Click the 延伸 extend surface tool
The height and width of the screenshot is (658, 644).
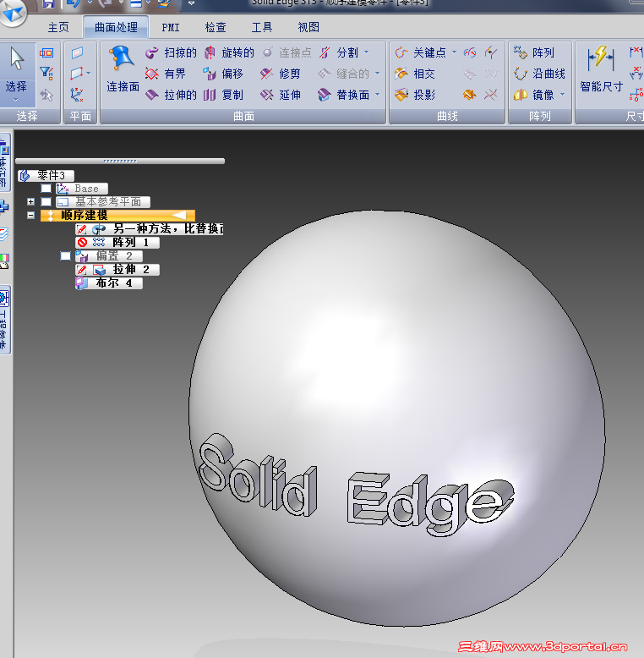pos(280,95)
